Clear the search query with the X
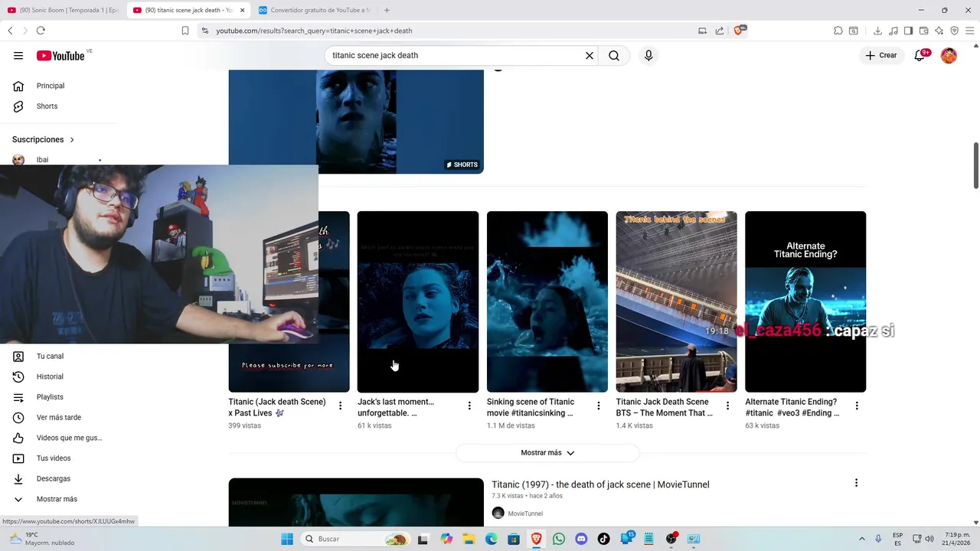 coord(590,55)
